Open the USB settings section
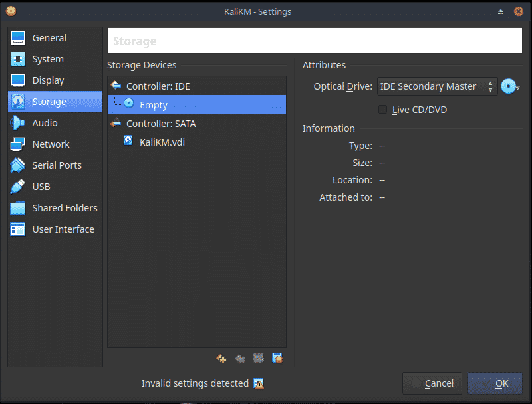Image resolution: width=532 pixels, height=404 pixels. point(41,187)
